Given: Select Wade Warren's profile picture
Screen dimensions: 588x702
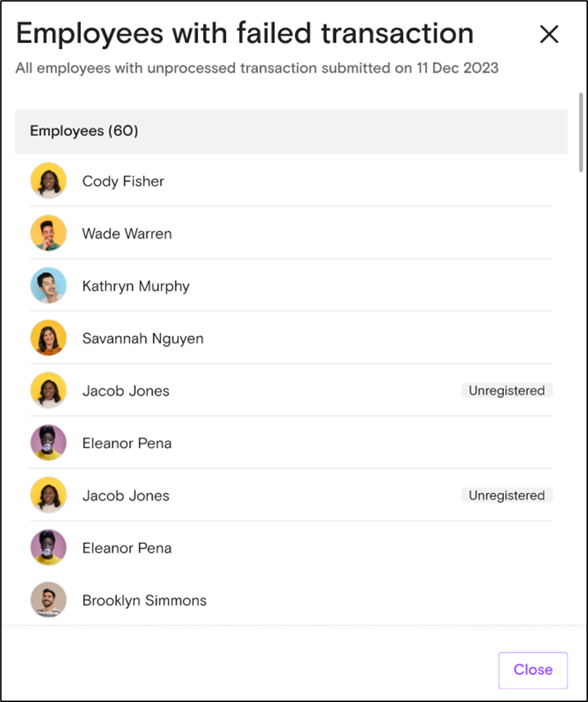Looking at the screenshot, I should click(49, 234).
